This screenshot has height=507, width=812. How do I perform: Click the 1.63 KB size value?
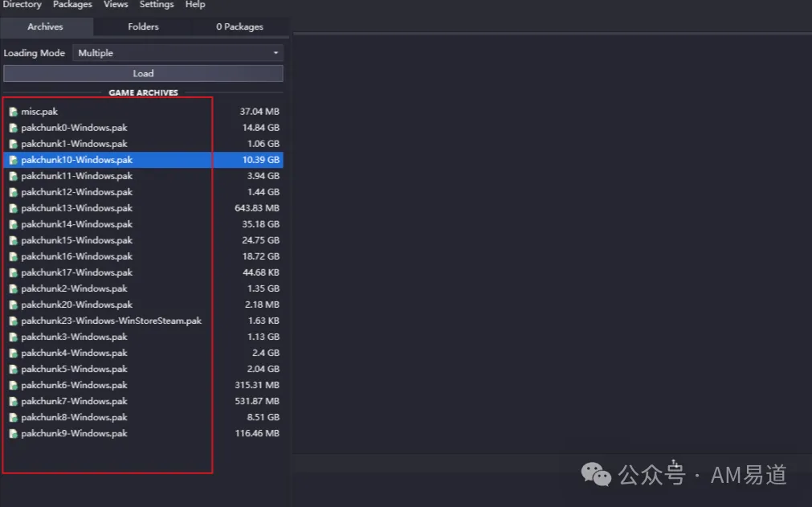(263, 321)
